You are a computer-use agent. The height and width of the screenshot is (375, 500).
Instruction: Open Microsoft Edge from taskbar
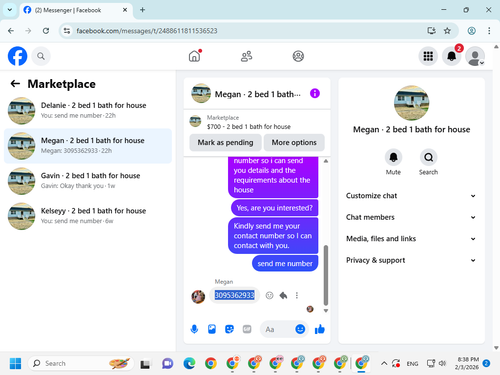pyautogui.click(x=189, y=363)
